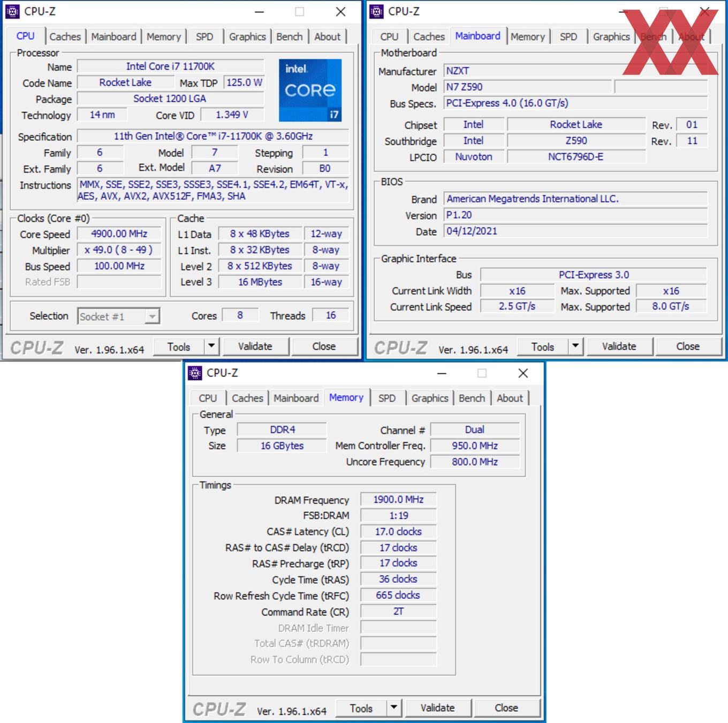The width and height of the screenshot is (728, 723).
Task: Click the Current Link Speed 2.5 GT/s value
Action: [517, 306]
